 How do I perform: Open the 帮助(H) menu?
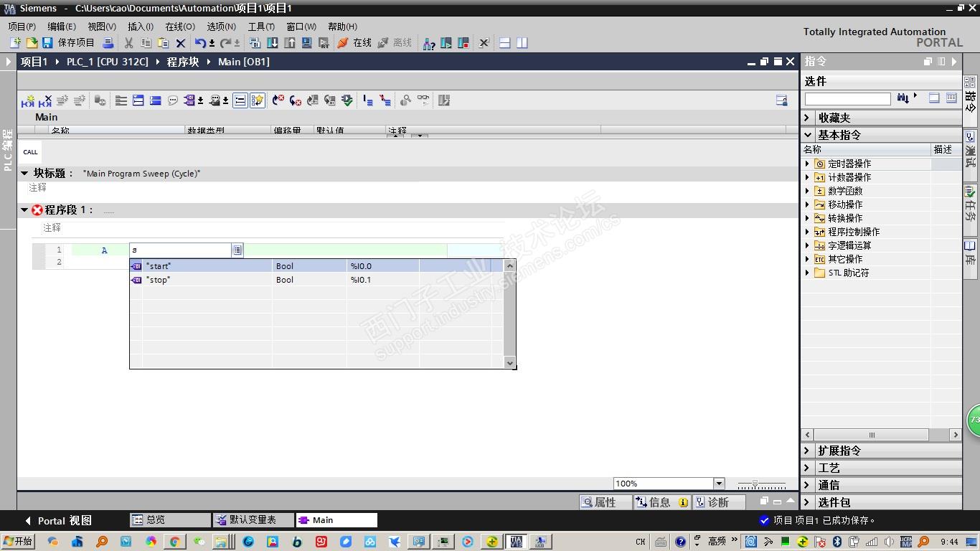tap(342, 27)
